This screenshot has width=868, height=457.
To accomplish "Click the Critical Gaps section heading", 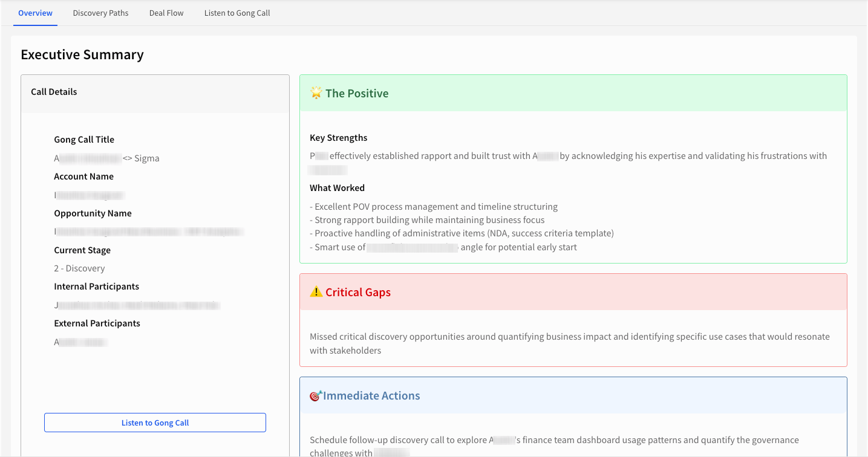I will click(358, 292).
